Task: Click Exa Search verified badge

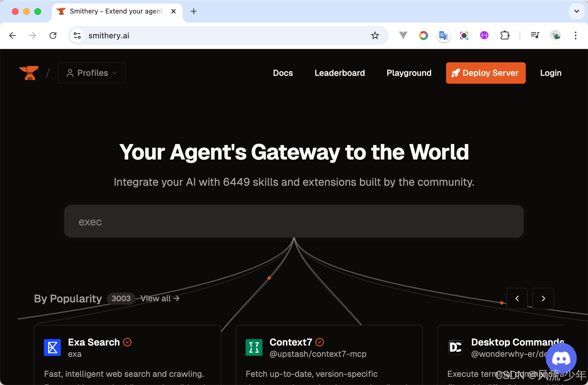Action: (x=127, y=342)
